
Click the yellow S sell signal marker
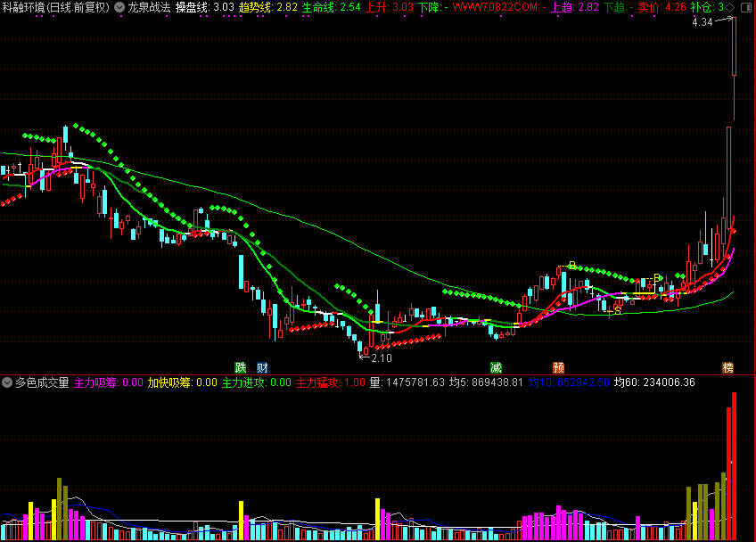pos(618,310)
